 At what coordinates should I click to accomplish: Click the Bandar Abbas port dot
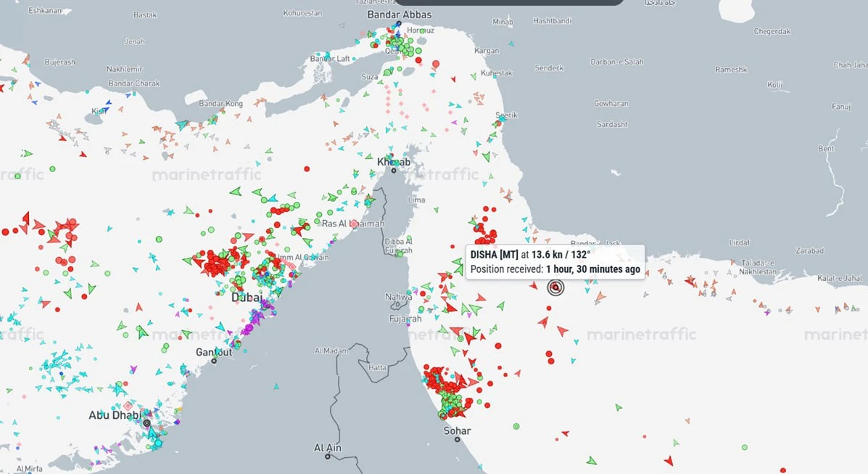point(399,24)
